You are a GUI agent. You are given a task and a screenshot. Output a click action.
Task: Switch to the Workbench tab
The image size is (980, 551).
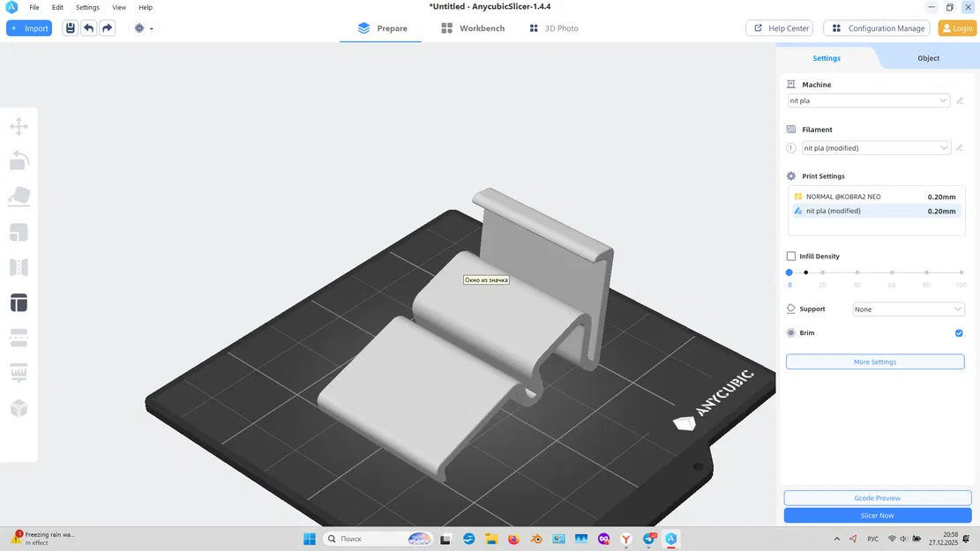point(473,28)
